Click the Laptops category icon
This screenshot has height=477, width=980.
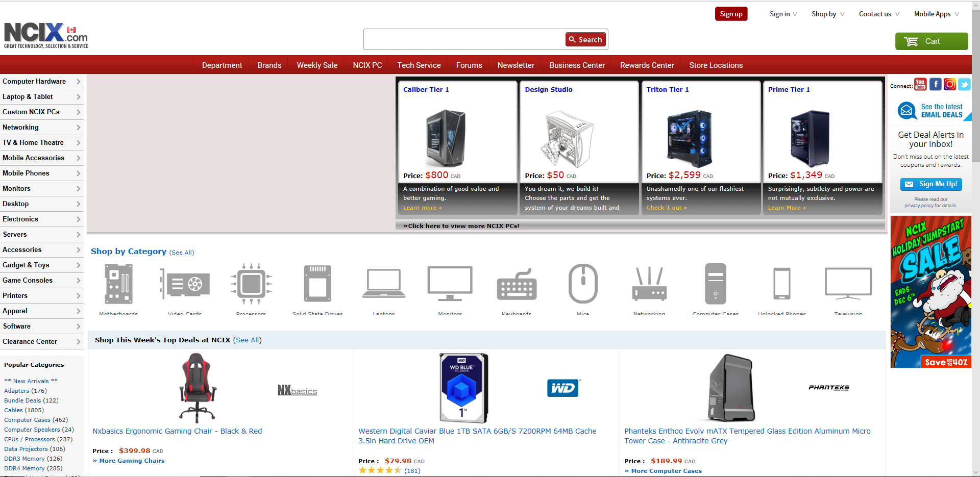pos(384,284)
